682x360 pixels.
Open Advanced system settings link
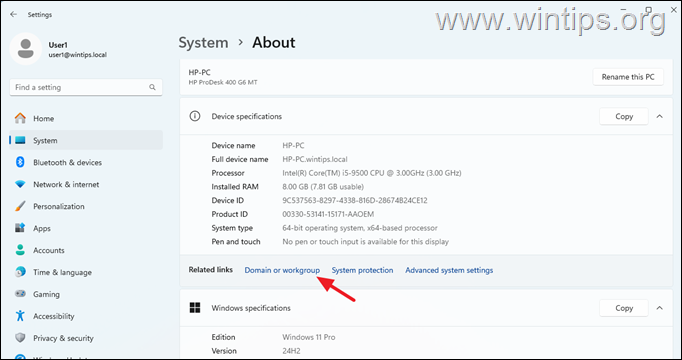click(449, 270)
